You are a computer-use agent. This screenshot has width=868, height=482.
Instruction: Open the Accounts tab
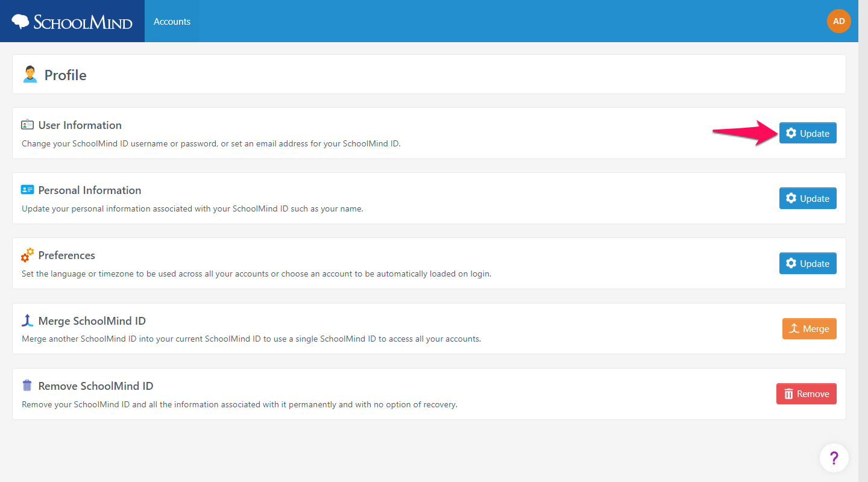172,21
